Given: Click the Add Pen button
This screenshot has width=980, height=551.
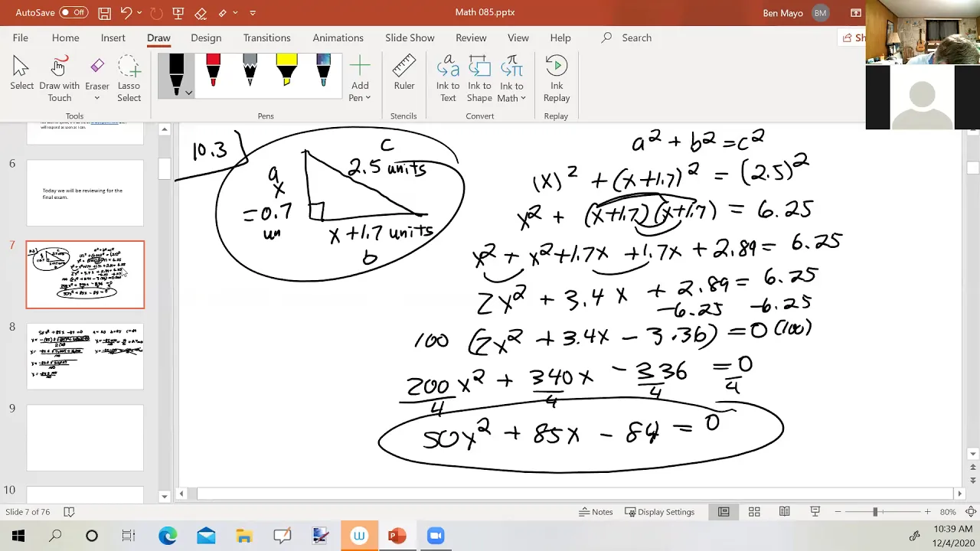Looking at the screenshot, I should pos(360,78).
